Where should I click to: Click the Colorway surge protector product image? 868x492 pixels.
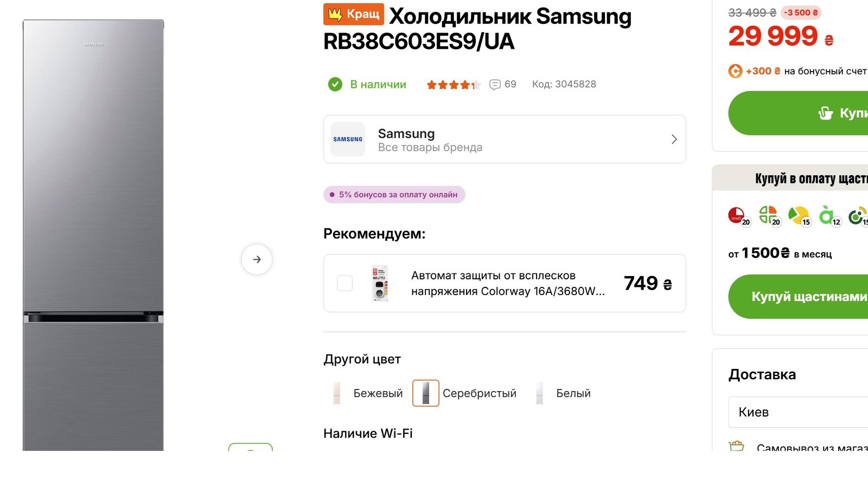pyautogui.click(x=380, y=283)
